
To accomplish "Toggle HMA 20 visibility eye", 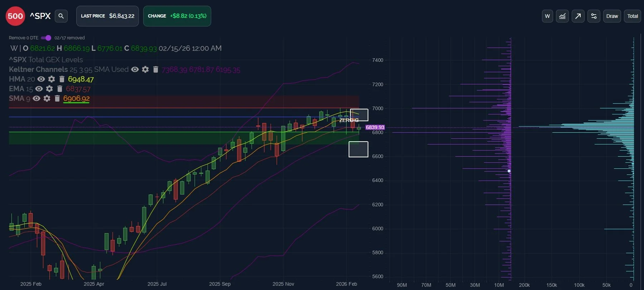I will [x=41, y=79].
